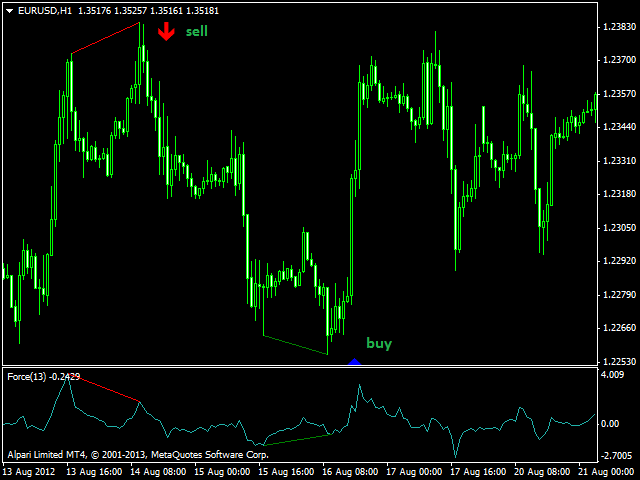Click the '15 Aug 00:00' time axis label

pos(222,472)
